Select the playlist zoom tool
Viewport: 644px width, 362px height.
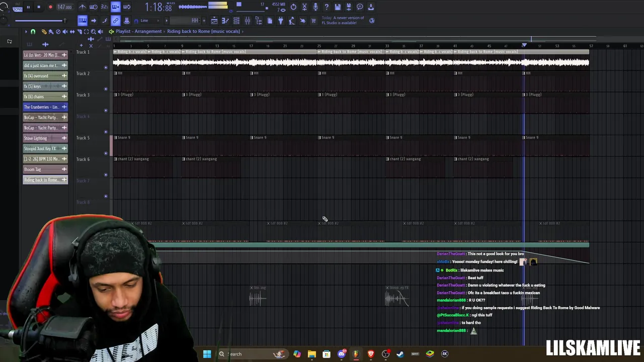93,32
